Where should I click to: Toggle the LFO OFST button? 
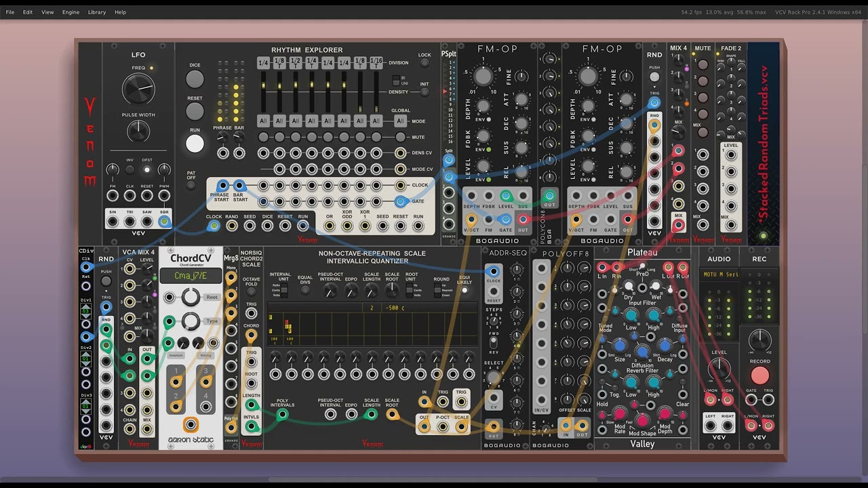[146, 169]
